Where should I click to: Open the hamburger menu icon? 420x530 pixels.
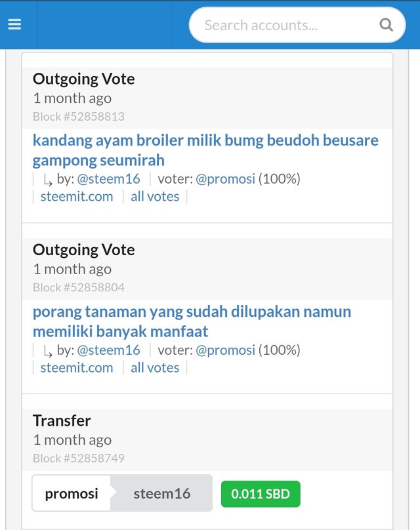(14, 24)
